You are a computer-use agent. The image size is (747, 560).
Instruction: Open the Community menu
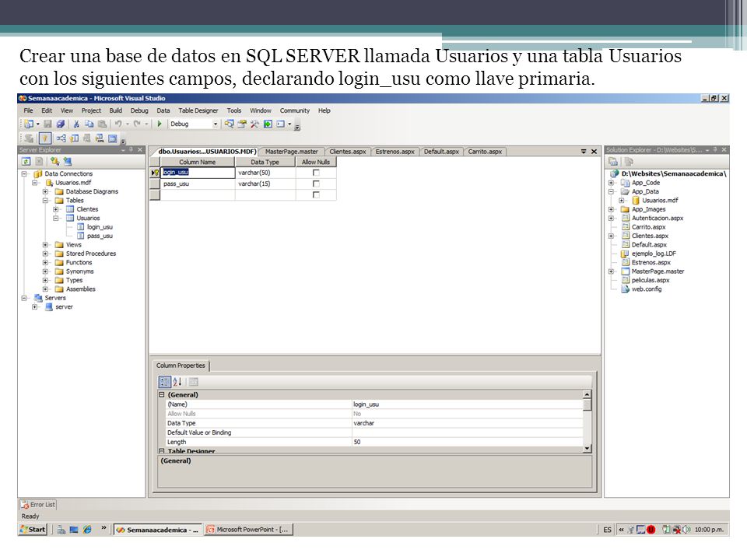point(294,110)
